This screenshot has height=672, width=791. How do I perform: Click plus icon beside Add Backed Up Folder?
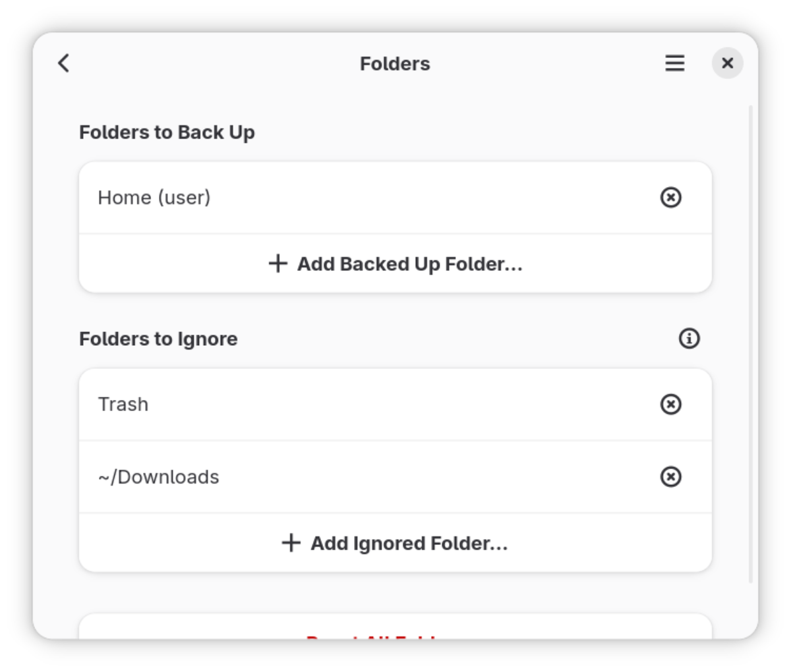pyautogui.click(x=278, y=264)
